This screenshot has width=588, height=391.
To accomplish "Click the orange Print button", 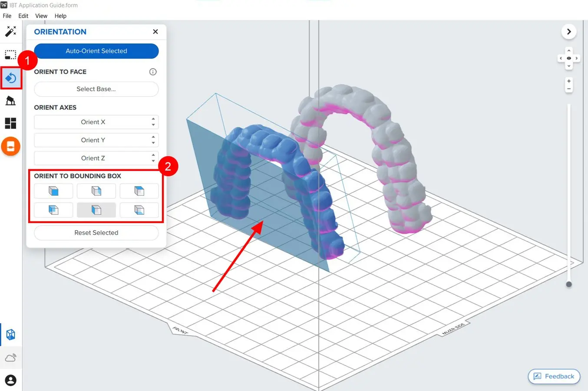I will click(x=10, y=147).
